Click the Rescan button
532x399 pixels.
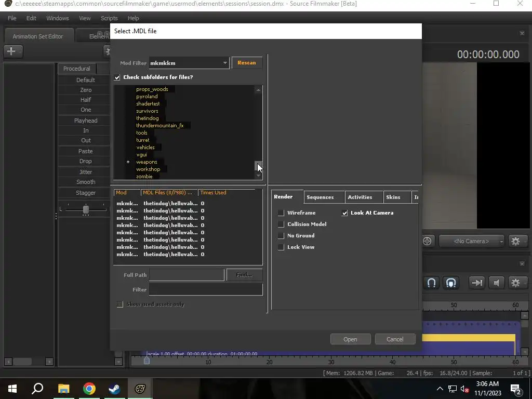click(247, 63)
